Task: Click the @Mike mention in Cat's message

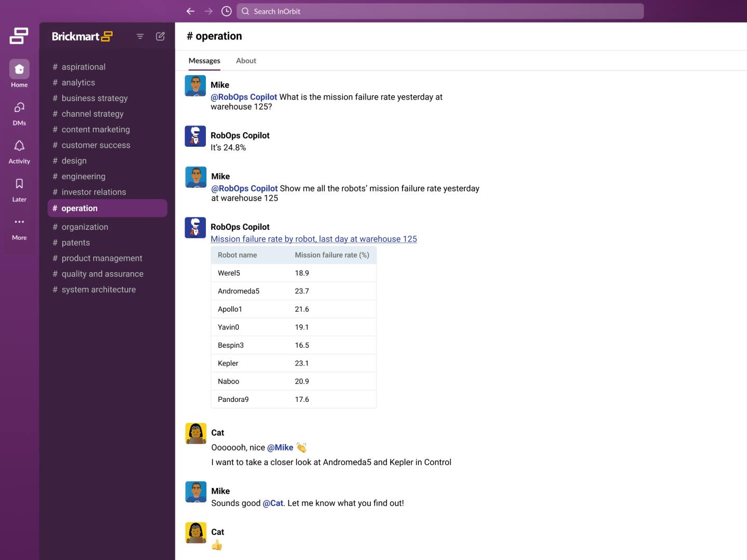Action: click(280, 447)
